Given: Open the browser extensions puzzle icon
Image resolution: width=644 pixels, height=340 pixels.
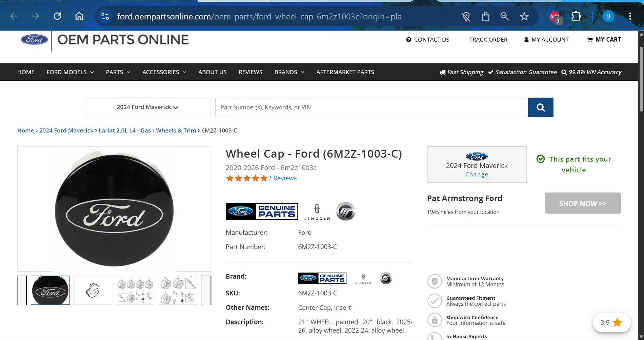Looking at the screenshot, I should click(x=576, y=16).
